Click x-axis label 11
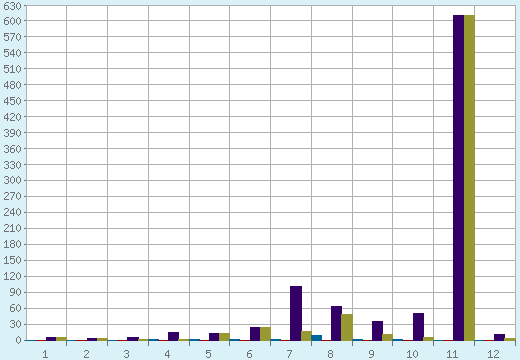This screenshot has width=520, height=360. click(452, 354)
